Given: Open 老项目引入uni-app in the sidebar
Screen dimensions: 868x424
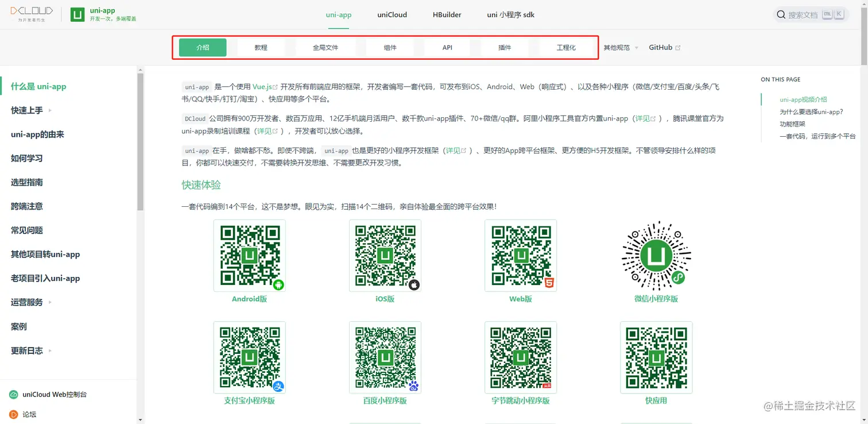Looking at the screenshot, I should coord(45,278).
